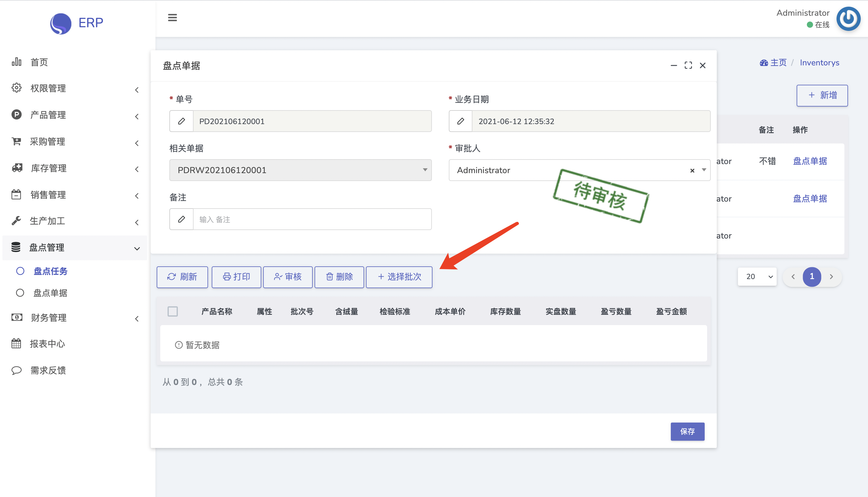Screen dimensions: 868x497
Task: Open 产品管理 via its P icon
Action: pos(16,115)
